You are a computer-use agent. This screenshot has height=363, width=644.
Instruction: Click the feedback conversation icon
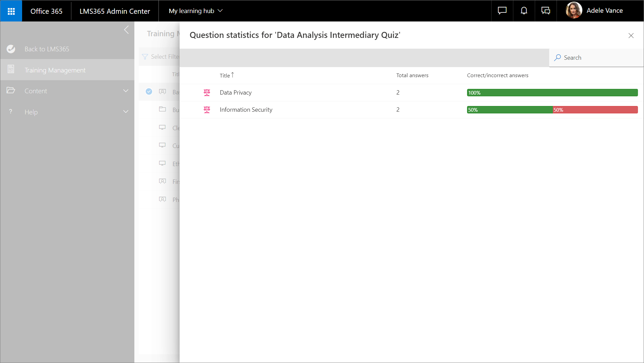pos(545,11)
